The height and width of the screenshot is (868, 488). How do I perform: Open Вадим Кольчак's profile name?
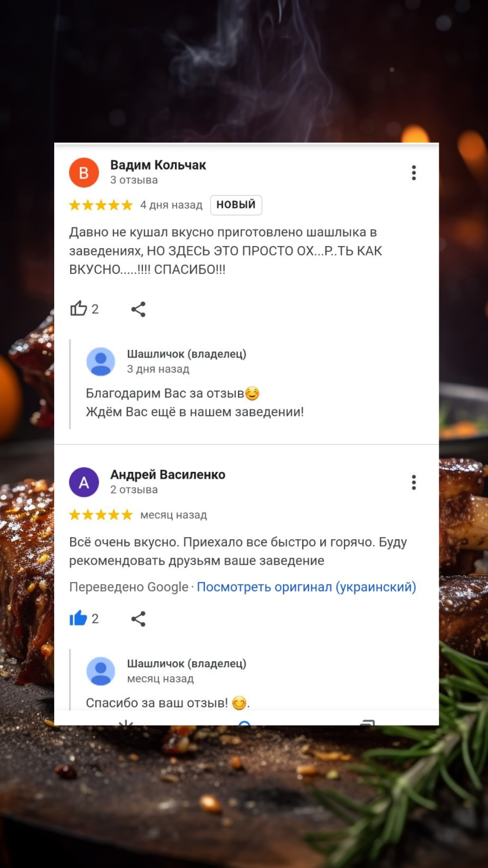pyautogui.click(x=158, y=165)
